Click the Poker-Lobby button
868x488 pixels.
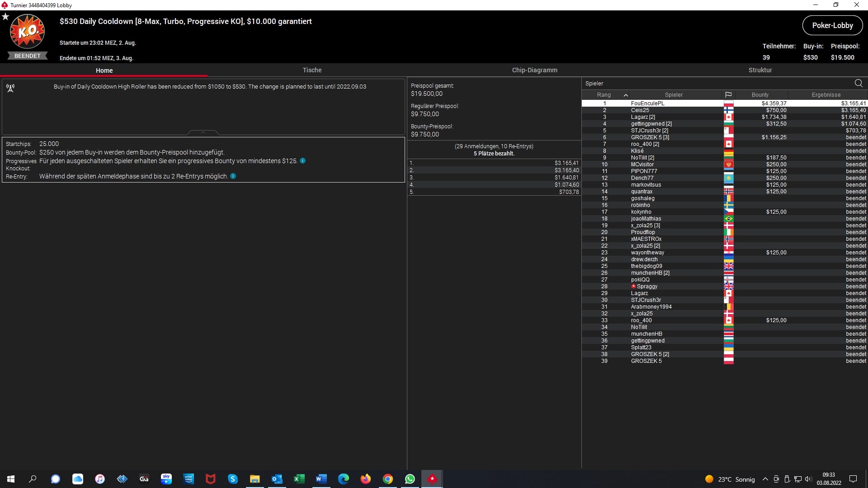pos(832,25)
